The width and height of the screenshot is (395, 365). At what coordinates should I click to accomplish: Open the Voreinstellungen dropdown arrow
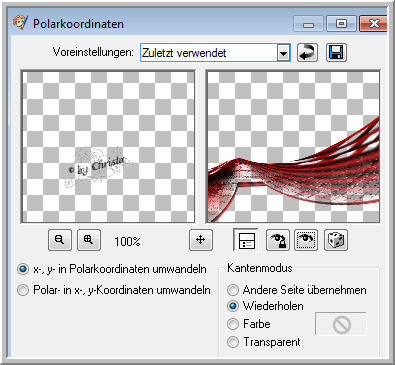[x=283, y=53]
